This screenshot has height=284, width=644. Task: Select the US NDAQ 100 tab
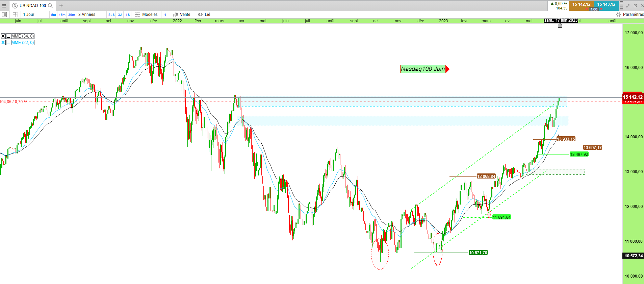(x=32, y=5)
